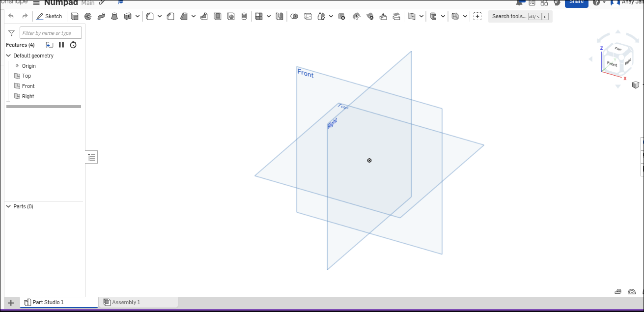The width and height of the screenshot is (644, 312).
Task: Click the Filter by name or type field
Action: pos(51,33)
